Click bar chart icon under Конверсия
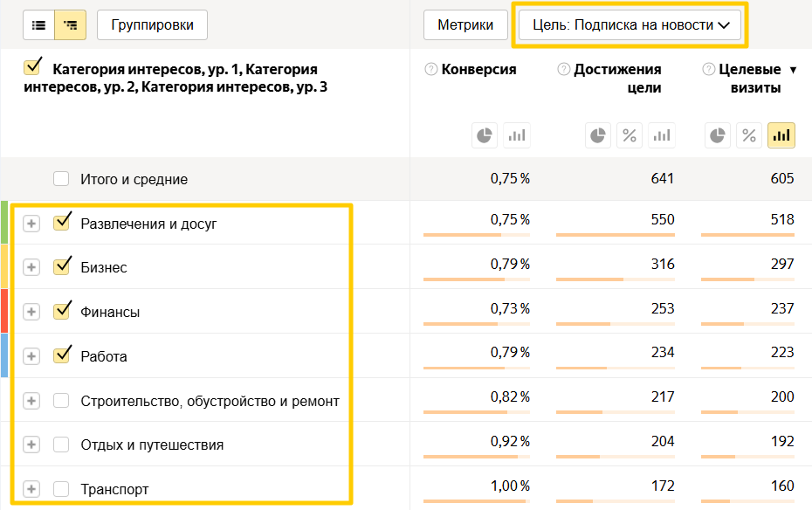The width and height of the screenshot is (812, 510). point(517,135)
